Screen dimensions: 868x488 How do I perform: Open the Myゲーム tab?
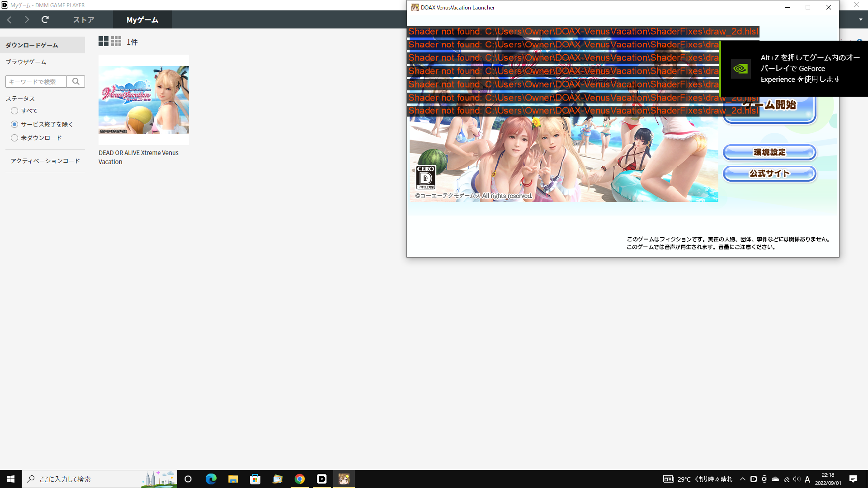click(x=142, y=20)
